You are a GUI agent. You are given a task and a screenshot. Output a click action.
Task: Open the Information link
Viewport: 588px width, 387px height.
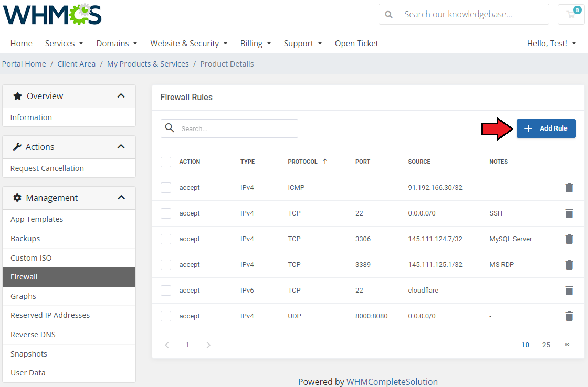(x=69, y=117)
